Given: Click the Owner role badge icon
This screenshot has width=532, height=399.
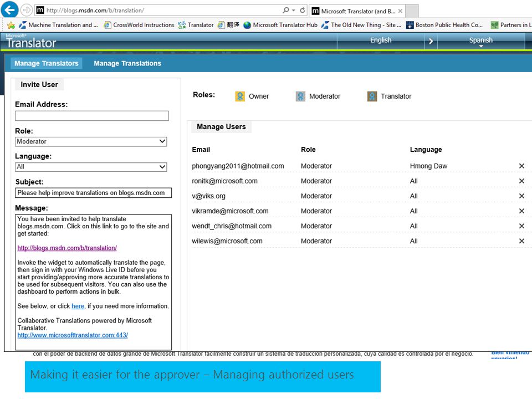Looking at the screenshot, I should click(240, 96).
